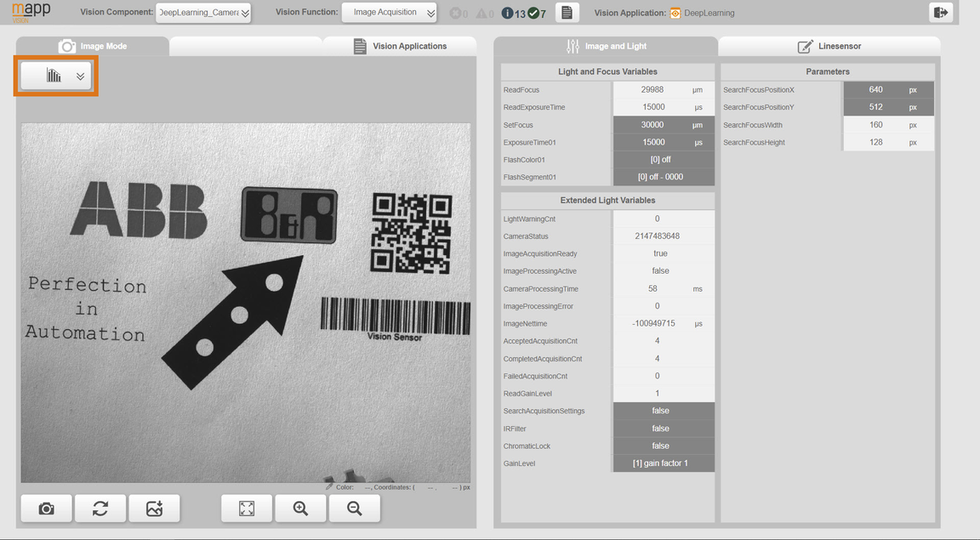Select the blank middle tab

246,46
